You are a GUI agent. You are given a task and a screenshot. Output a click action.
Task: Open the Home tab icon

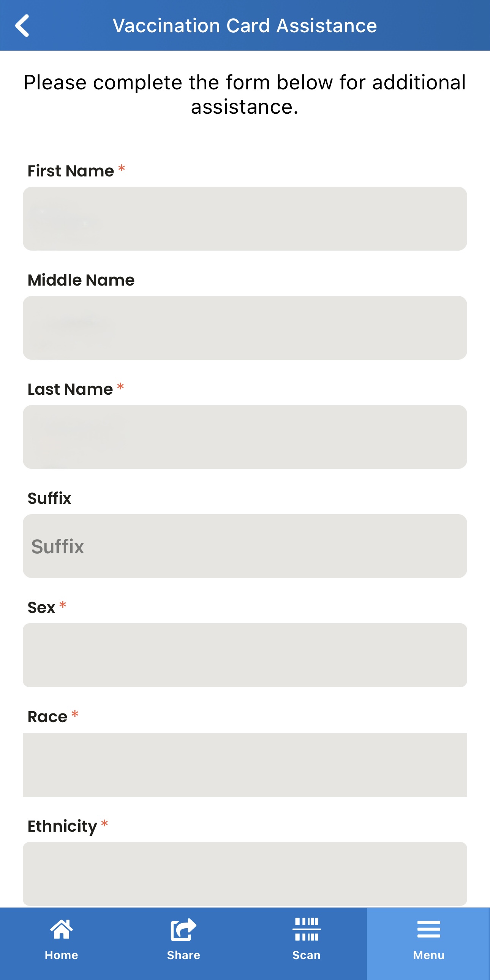click(61, 929)
